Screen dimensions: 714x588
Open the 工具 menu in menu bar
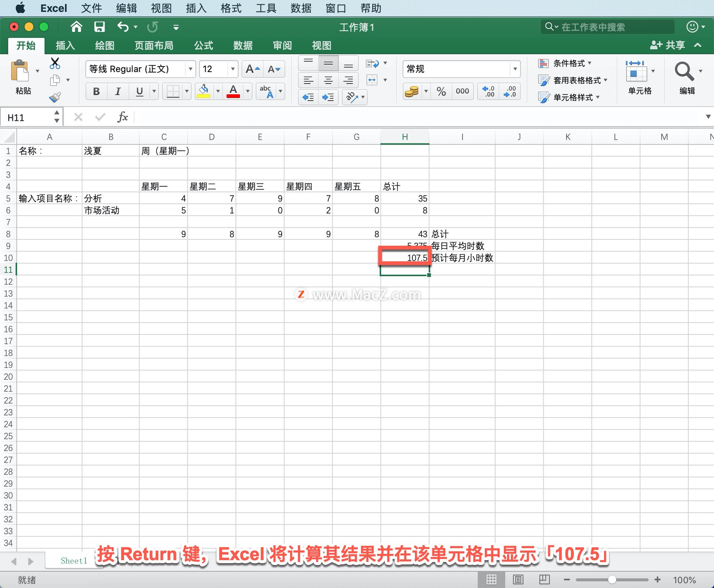tap(266, 8)
